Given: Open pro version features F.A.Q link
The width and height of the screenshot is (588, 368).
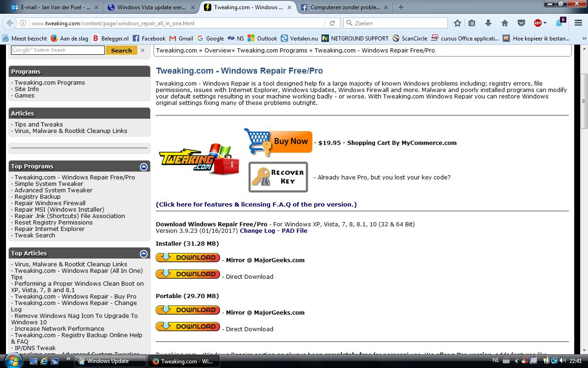Looking at the screenshot, I should [256, 204].
